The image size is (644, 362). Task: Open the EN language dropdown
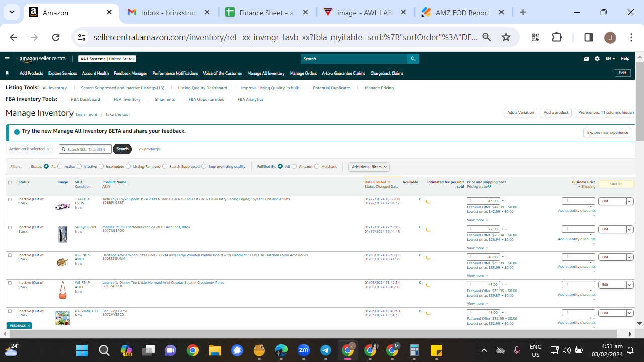[x=610, y=59]
